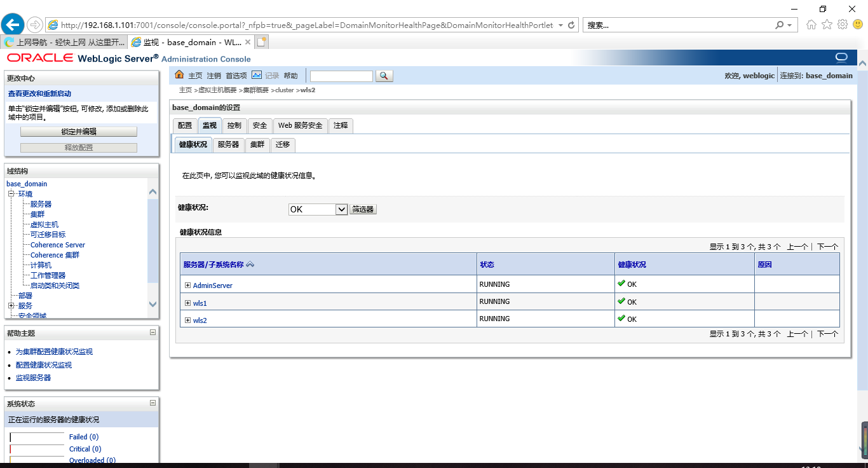Image resolution: width=868 pixels, height=468 pixels.
Task: Switch to the 安全 tab
Action: [x=260, y=125]
